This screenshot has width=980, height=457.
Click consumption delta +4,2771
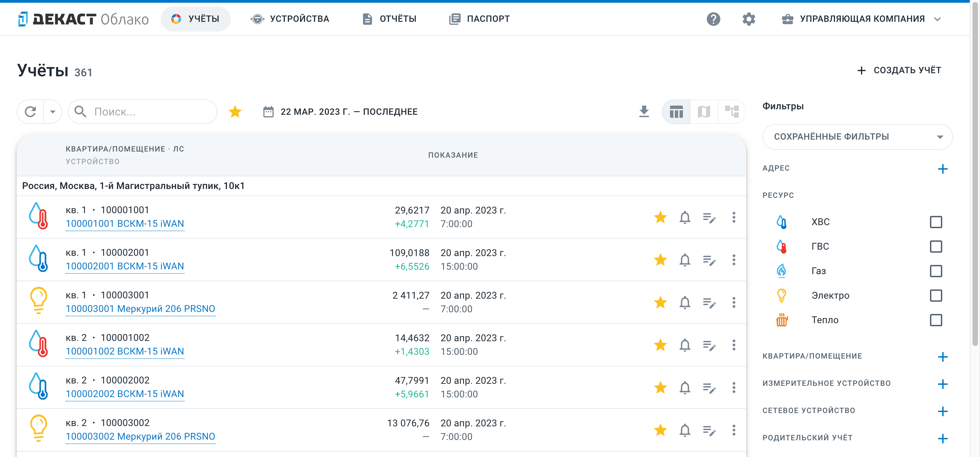[412, 224]
